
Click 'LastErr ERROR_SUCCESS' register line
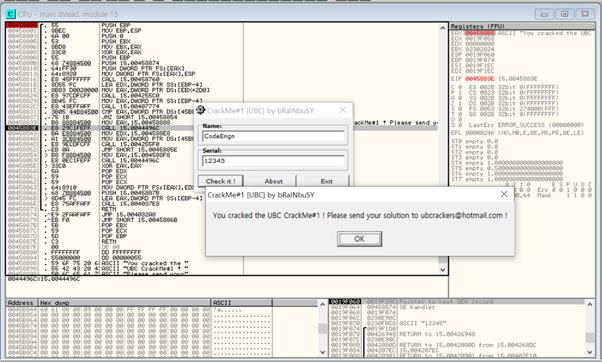517,125
